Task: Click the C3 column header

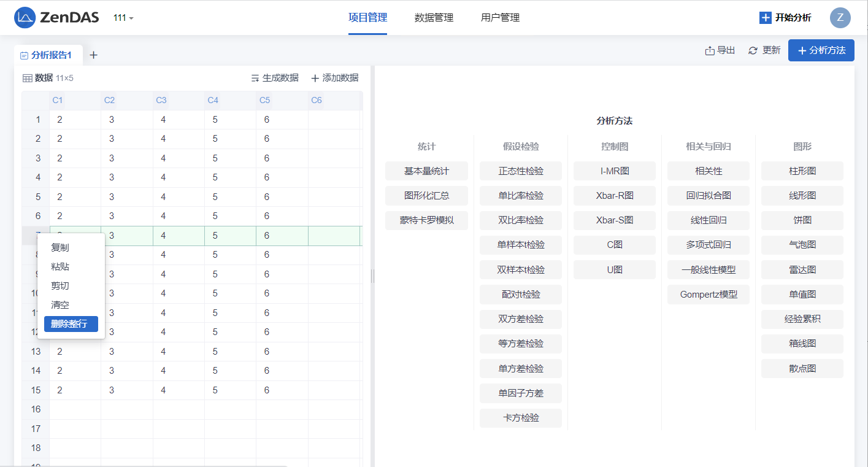Action: click(x=161, y=100)
